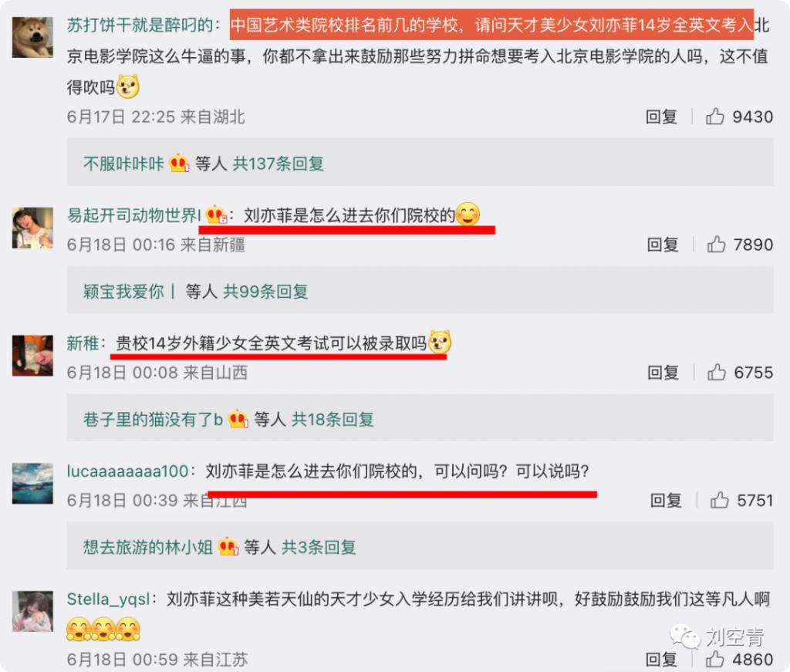Open the Stella_yqsl username profile
The width and height of the screenshot is (790, 672).
pyautogui.click(x=108, y=599)
